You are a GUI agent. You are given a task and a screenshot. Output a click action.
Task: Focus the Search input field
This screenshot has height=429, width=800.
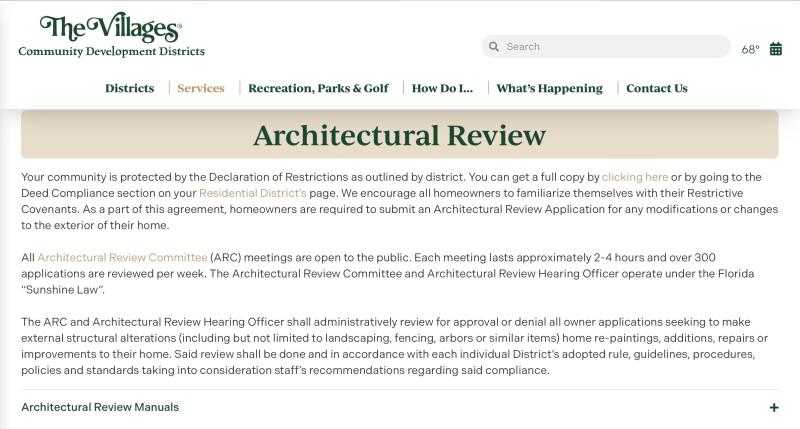[606, 46]
